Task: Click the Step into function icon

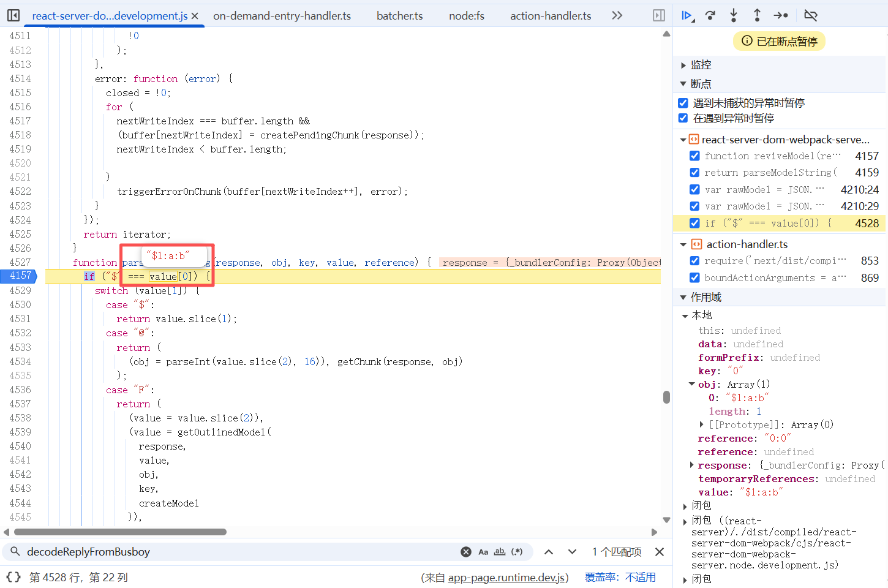Action: tap(734, 15)
